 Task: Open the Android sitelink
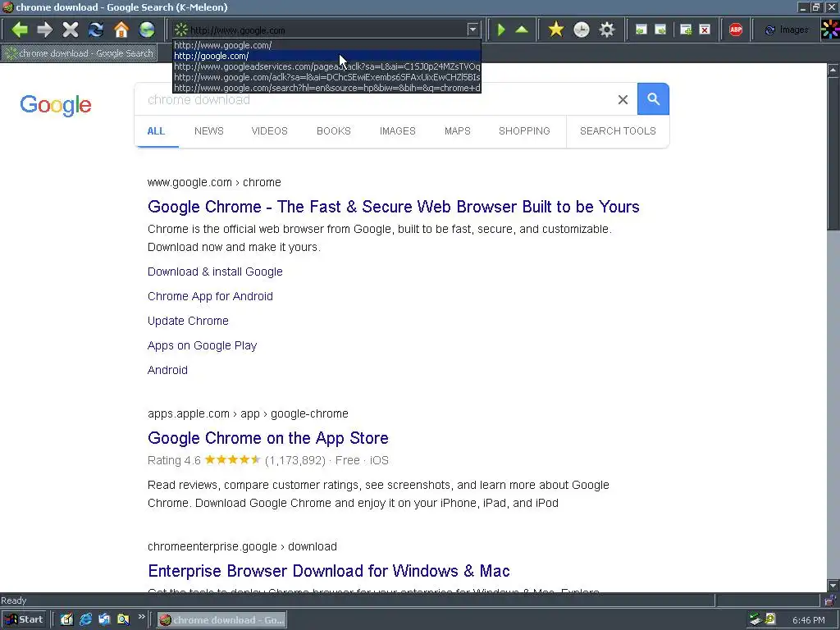(x=167, y=370)
